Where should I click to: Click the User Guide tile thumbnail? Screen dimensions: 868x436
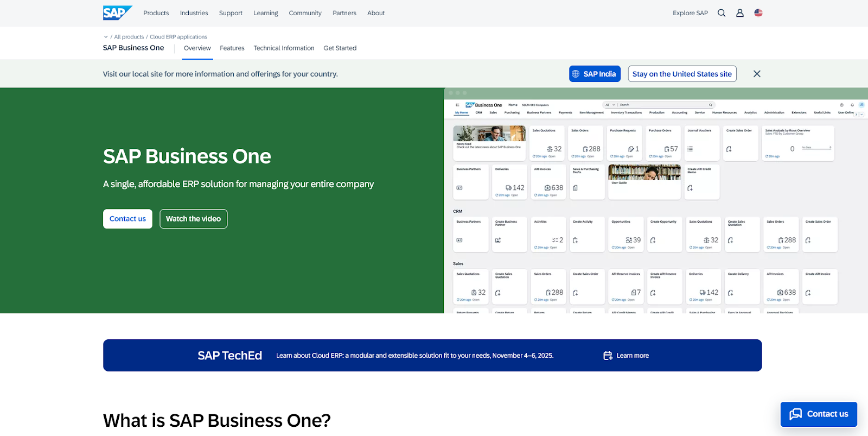tap(644, 172)
